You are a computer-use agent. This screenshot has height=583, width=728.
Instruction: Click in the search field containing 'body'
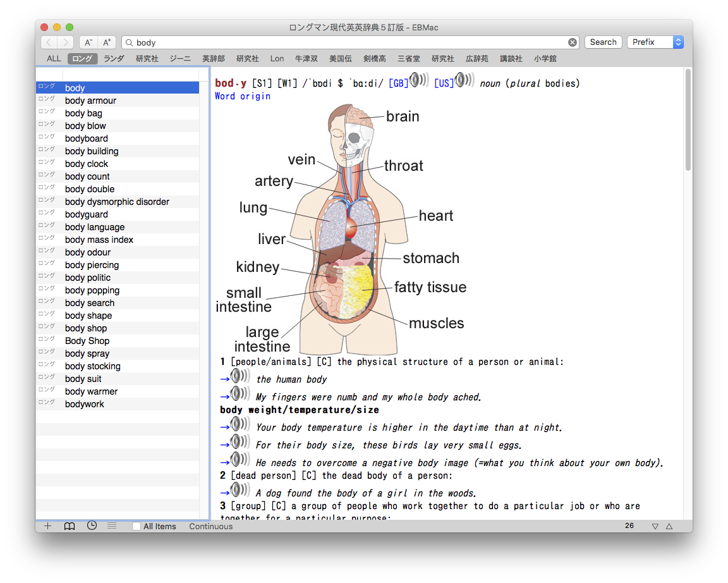pos(350,42)
